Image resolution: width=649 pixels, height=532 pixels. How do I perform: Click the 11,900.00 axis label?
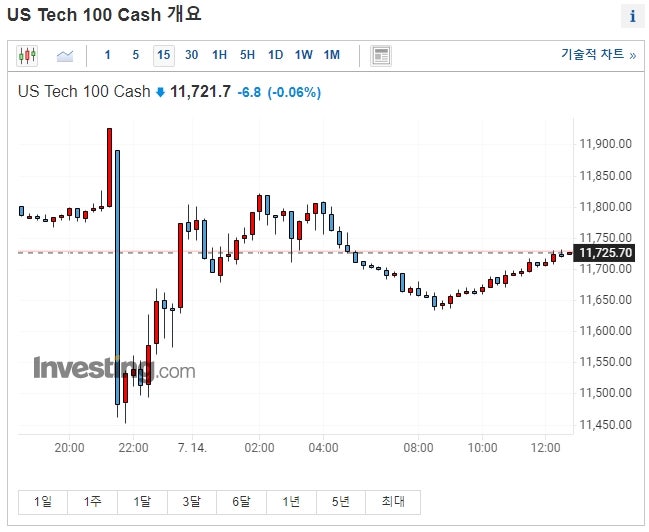click(x=606, y=144)
